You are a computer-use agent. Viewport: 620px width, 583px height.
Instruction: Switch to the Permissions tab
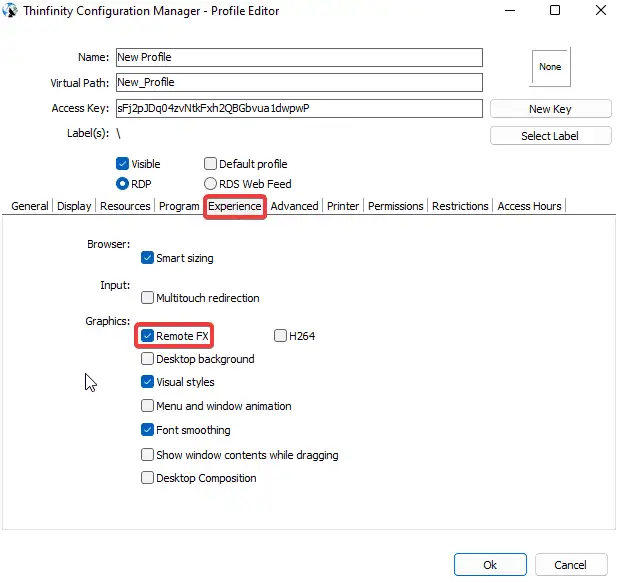point(395,206)
